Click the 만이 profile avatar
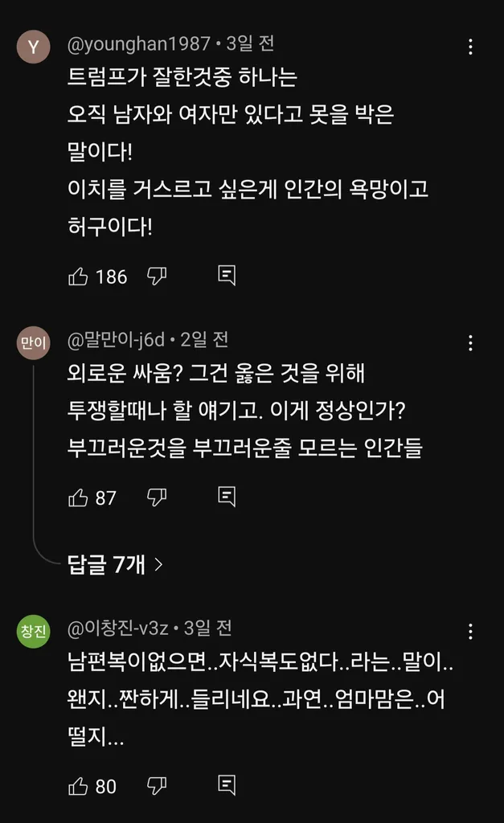504x823 pixels. point(34,343)
